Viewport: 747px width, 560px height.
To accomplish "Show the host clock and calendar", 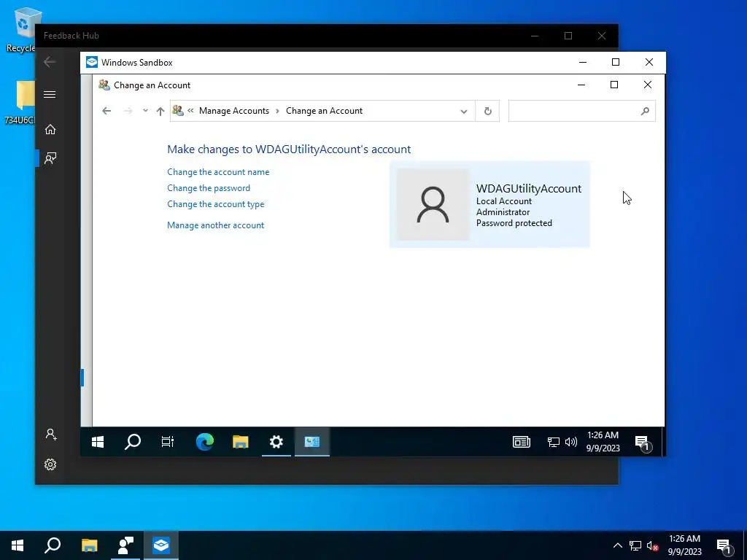I will [x=684, y=545].
